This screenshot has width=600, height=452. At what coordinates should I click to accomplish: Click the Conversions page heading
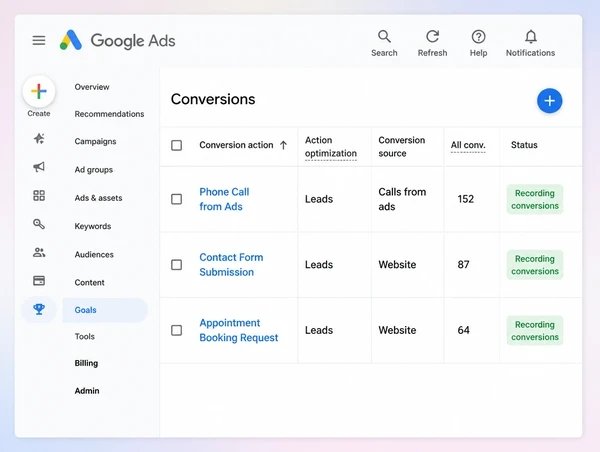point(213,99)
